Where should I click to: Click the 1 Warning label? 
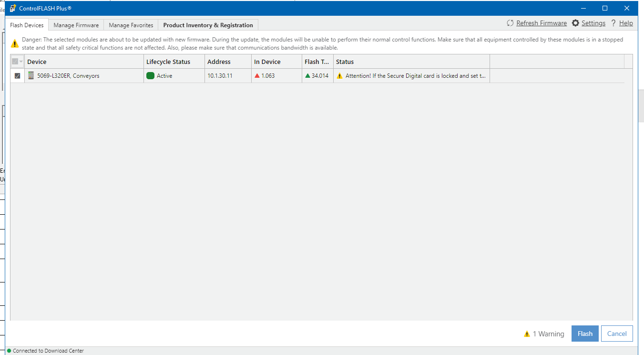[548, 334]
